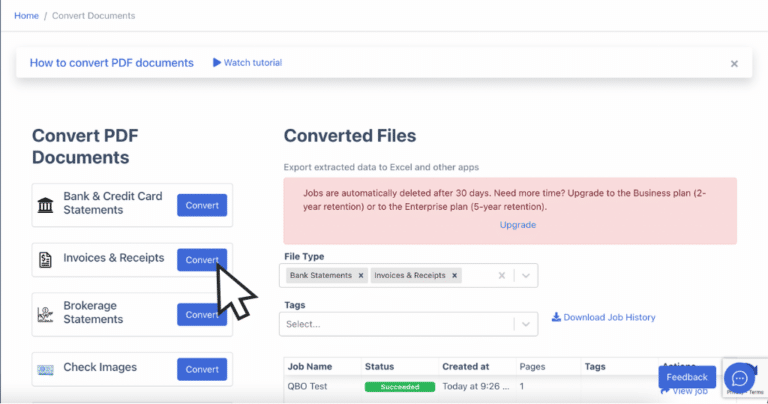Screen dimensions: 768x404
Task: Convert Bank & Credit Card Statements
Action: coord(202,205)
